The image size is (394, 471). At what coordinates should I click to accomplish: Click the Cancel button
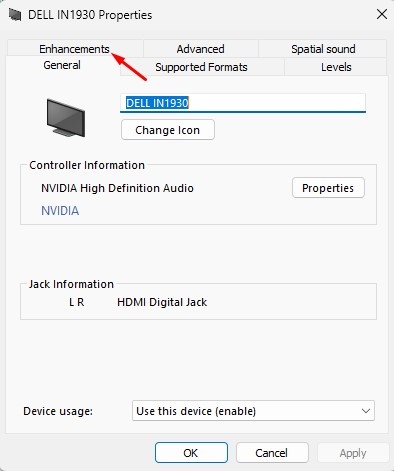point(272,453)
